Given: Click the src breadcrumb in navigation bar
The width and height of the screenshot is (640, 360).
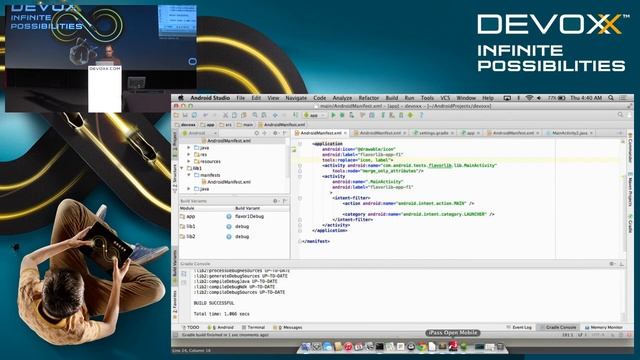Looking at the screenshot, I should pyautogui.click(x=226, y=124).
